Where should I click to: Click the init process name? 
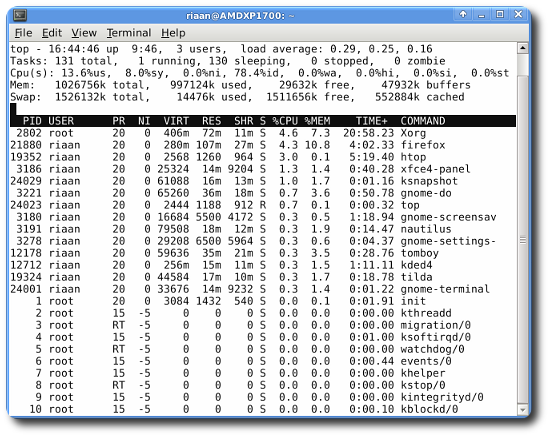[x=413, y=301]
